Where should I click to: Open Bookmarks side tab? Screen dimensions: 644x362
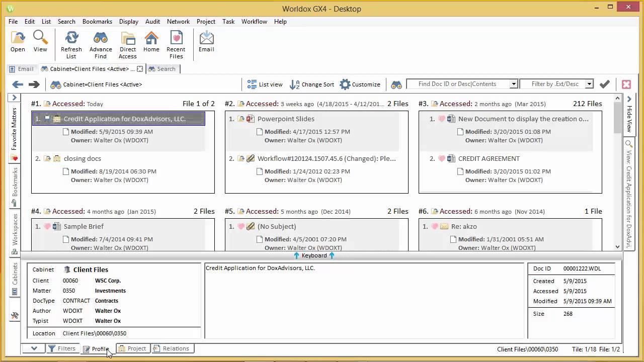[14, 187]
